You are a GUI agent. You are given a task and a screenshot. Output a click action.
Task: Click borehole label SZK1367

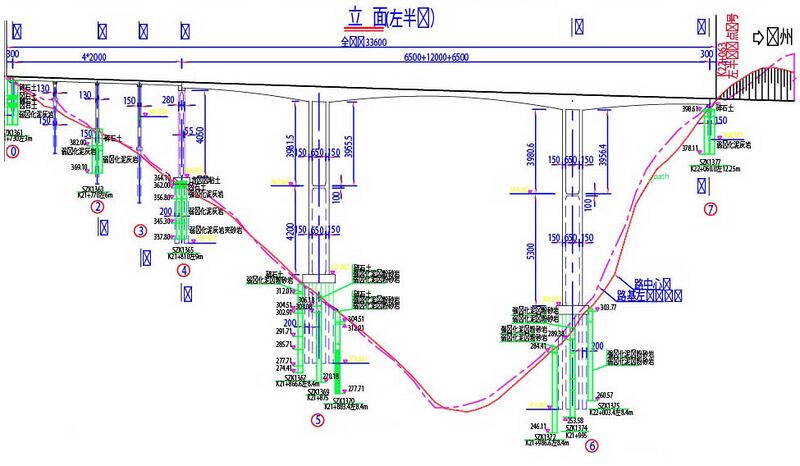coord(295,378)
